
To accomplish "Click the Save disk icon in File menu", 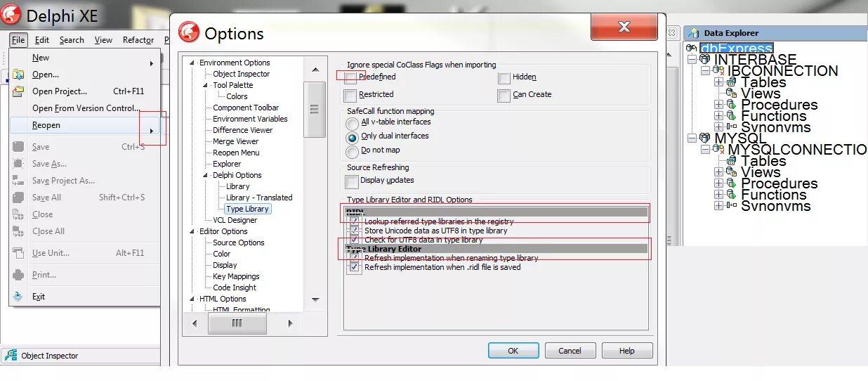I will point(19,147).
